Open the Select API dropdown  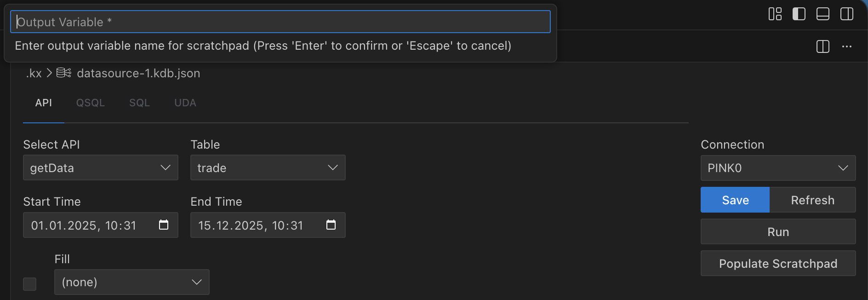pos(100,167)
